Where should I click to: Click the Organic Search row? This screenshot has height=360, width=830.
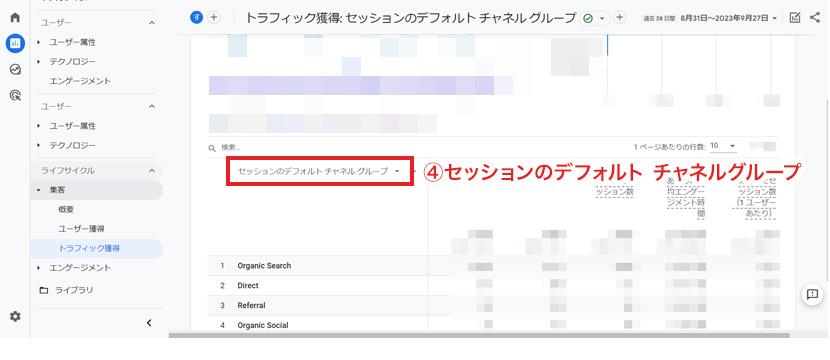pyautogui.click(x=264, y=266)
